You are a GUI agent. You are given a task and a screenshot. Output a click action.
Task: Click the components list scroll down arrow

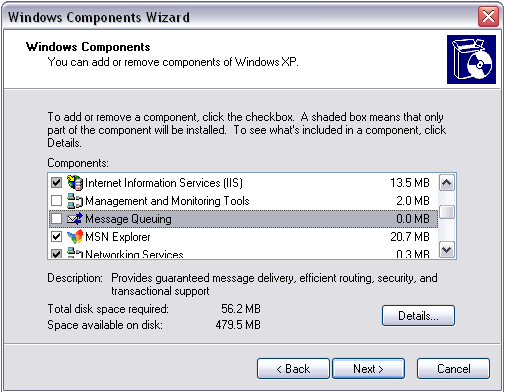447,250
